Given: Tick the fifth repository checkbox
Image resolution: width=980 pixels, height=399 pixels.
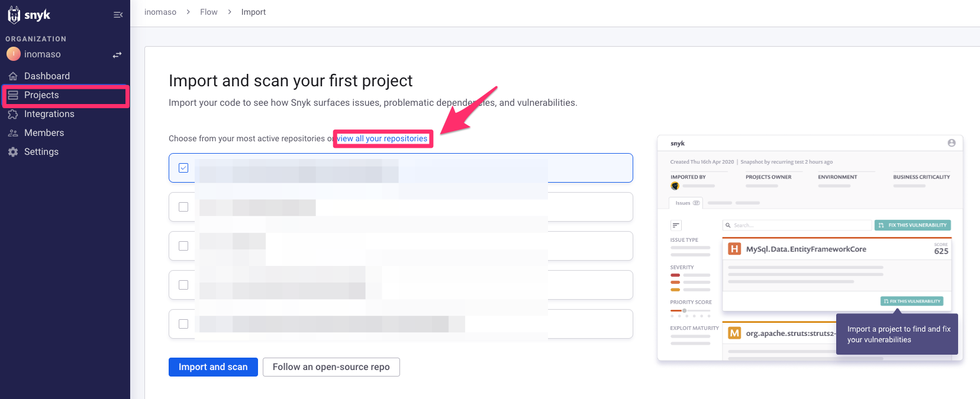Looking at the screenshot, I should pyautogui.click(x=183, y=324).
